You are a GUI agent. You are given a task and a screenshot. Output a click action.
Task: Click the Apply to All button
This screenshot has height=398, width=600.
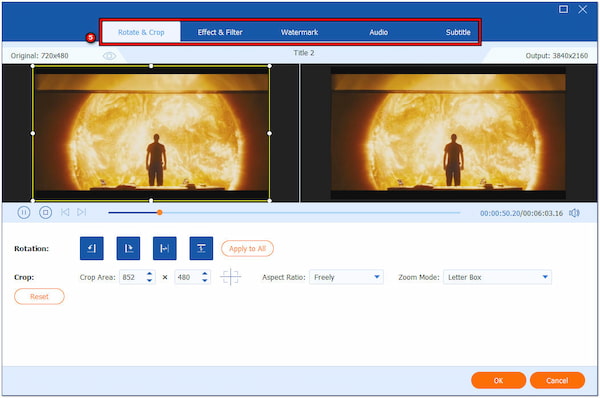pos(247,248)
